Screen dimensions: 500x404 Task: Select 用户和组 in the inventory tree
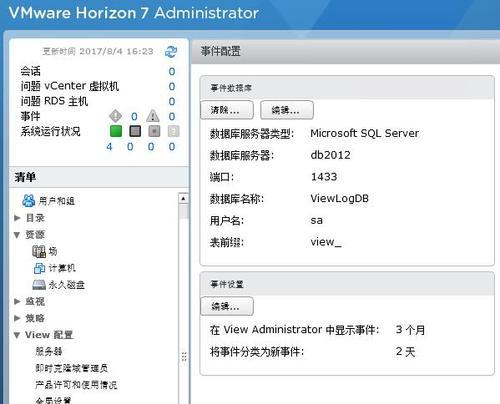coord(57,201)
